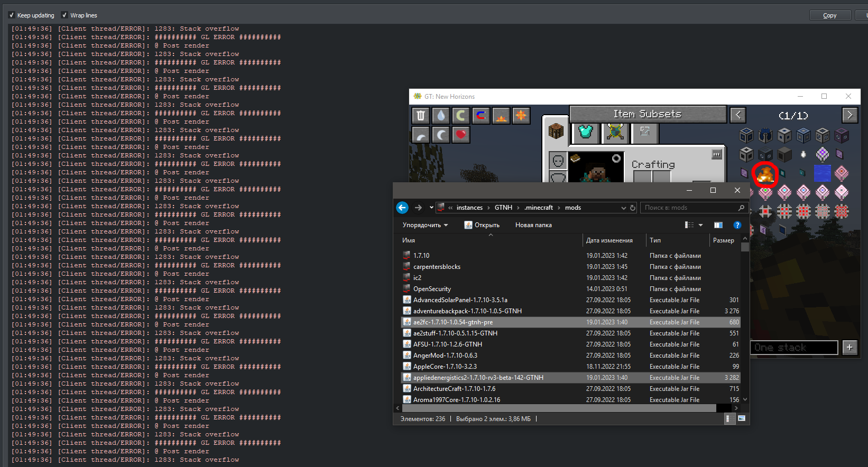This screenshot has width=868, height=467.
Task: Select appliedenergistics2-1.7.10-rv3-beta-142-GTNH jar
Action: pos(571,378)
